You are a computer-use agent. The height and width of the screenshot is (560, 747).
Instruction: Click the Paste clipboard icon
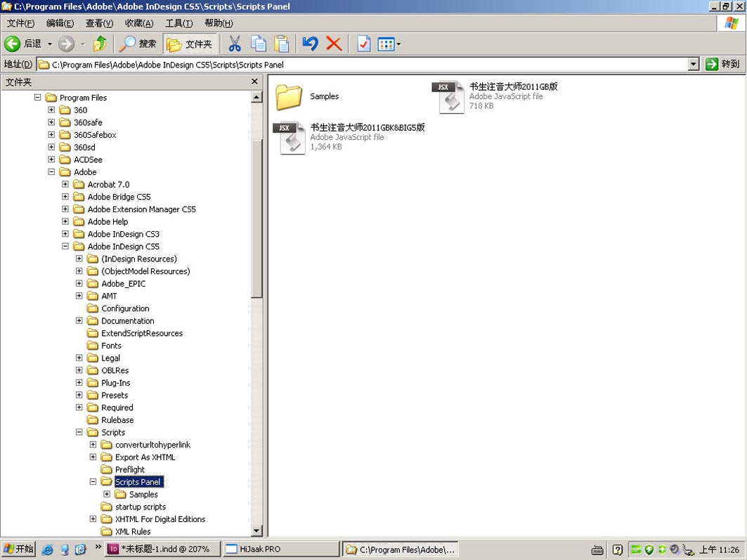point(281,44)
